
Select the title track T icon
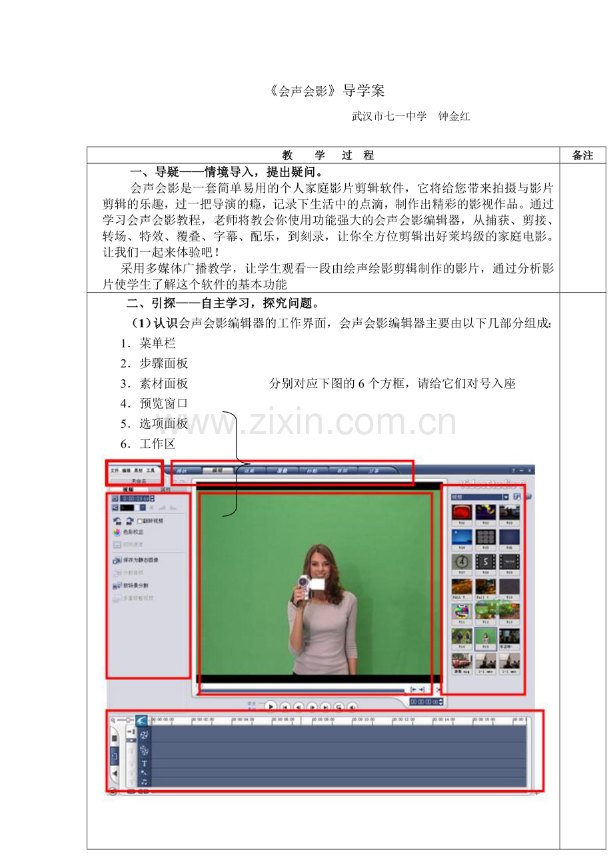(x=144, y=763)
